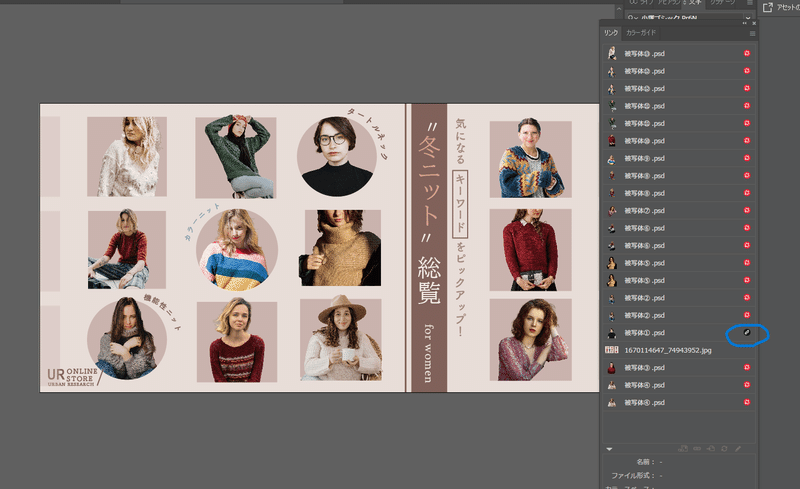Screen dimensions: 800x489
Task: Click the UR ONLINE STORE logo
Action: pyautogui.click(x=73, y=377)
